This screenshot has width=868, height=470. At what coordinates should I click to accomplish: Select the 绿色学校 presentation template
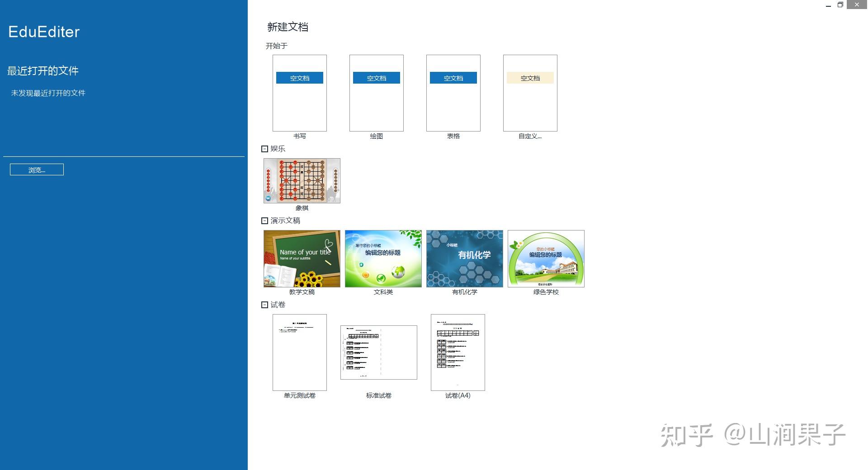pyautogui.click(x=546, y=258)
